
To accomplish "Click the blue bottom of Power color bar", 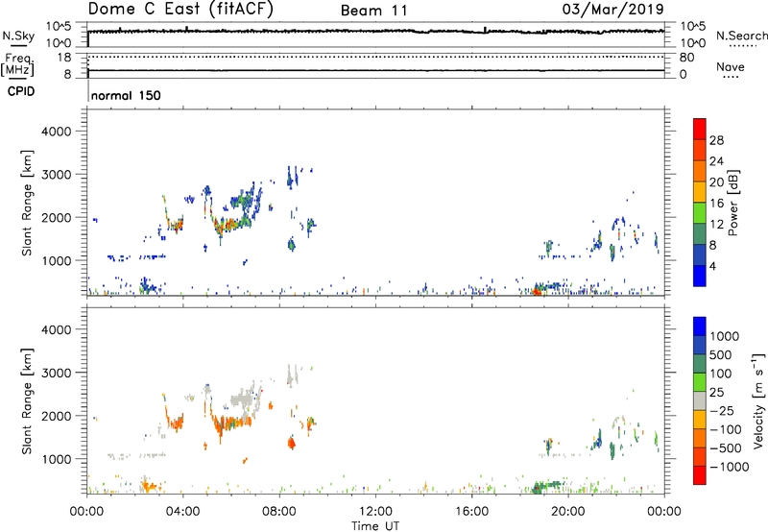I will pyautogui.click(x=700, y=276).
